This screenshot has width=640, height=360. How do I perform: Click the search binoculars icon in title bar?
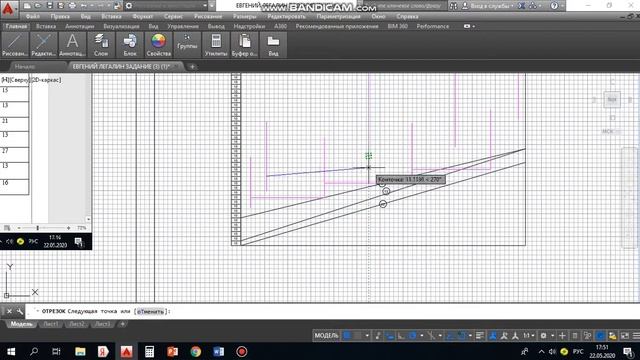453,6
